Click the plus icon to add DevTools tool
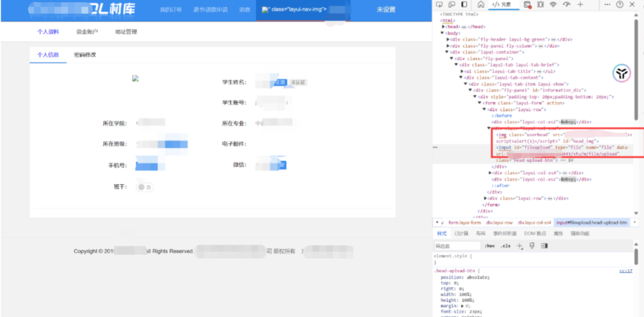Image resolution: width=644 pixels, height=317 pixels. (x=580, y=4)
